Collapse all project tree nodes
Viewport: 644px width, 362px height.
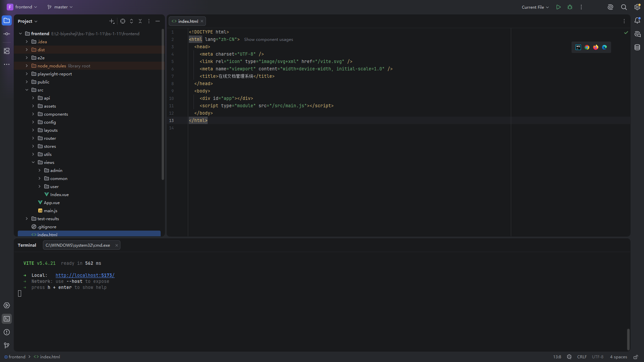coord(140,21)
